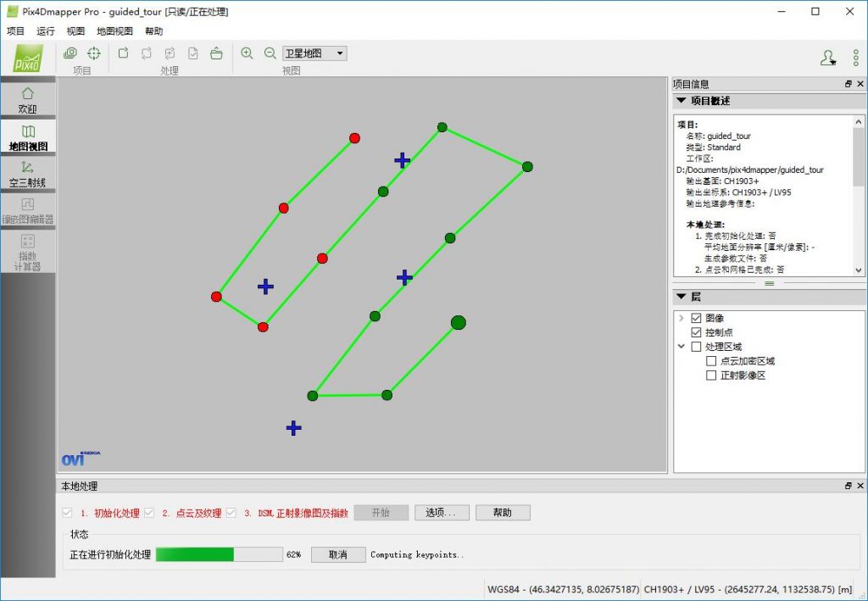Expand the 图像 layer tree node
Image resolution: width=868 pixels, height=601 pixels.
click(x=682, y=318)
